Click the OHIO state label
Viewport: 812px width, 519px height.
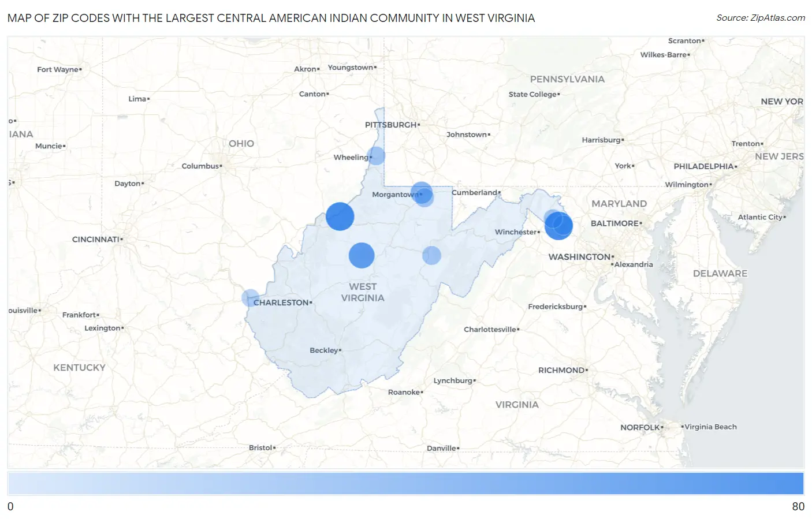pyautogui.click(x=241, y=144)
